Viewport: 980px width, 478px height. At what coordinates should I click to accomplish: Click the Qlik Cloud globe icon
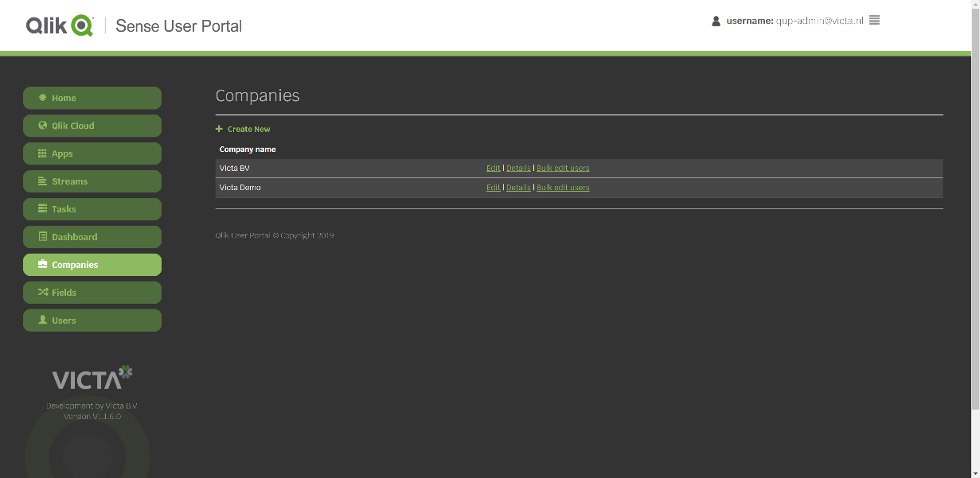43,126
